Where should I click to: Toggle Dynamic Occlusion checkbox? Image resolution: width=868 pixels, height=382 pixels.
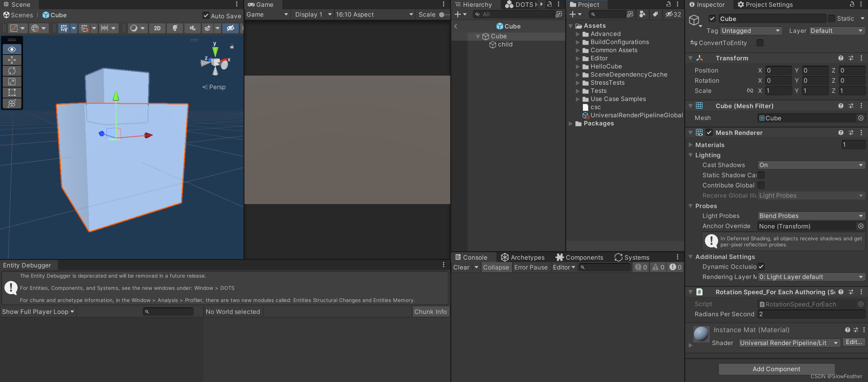(x=761, y=266)
